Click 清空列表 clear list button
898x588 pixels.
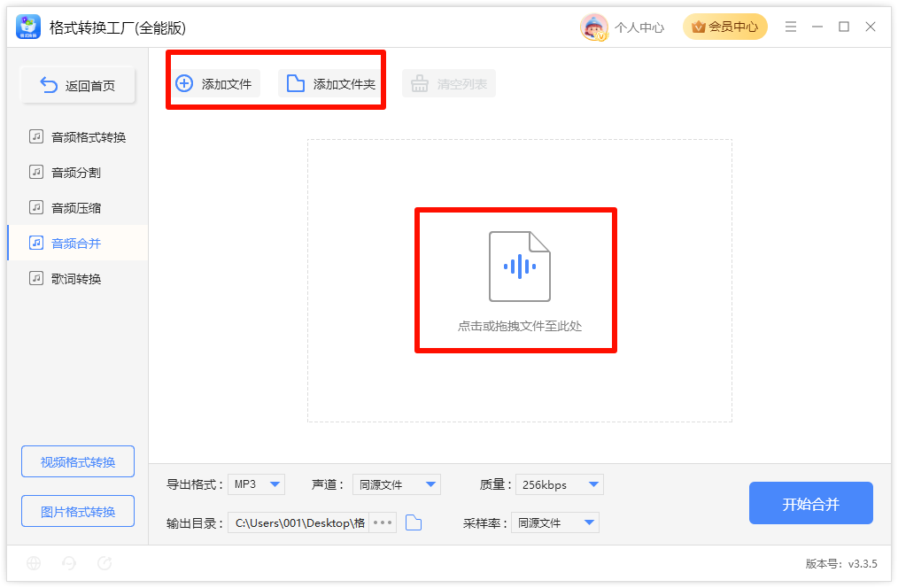tap(449, 84)
